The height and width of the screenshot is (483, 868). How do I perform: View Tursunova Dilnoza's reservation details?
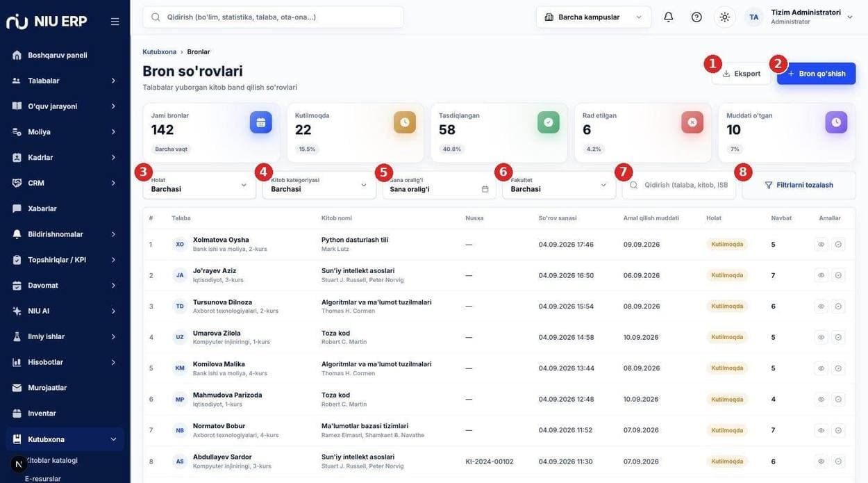point(821,306)
